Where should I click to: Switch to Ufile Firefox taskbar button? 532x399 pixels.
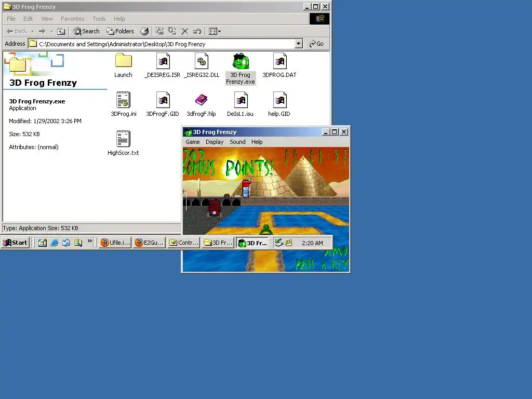coord(115,243)
